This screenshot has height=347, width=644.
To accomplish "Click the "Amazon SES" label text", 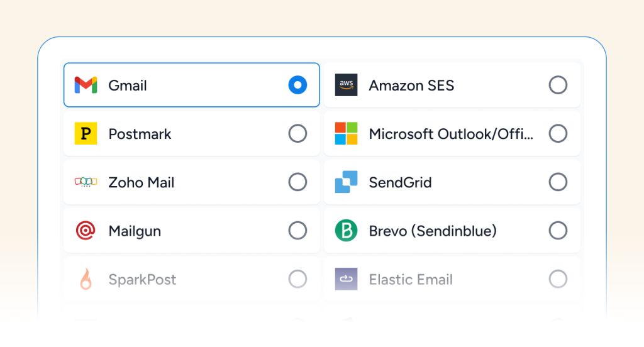I will (x=411, y=85).
